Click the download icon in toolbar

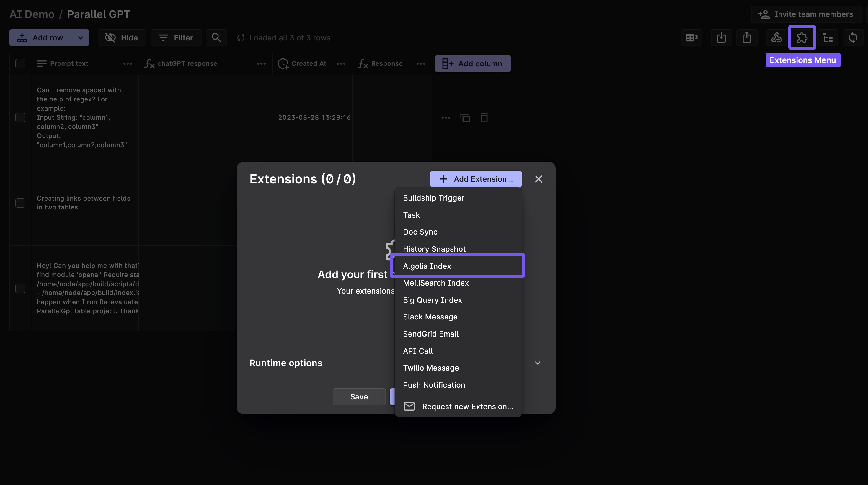click(721, 37)
